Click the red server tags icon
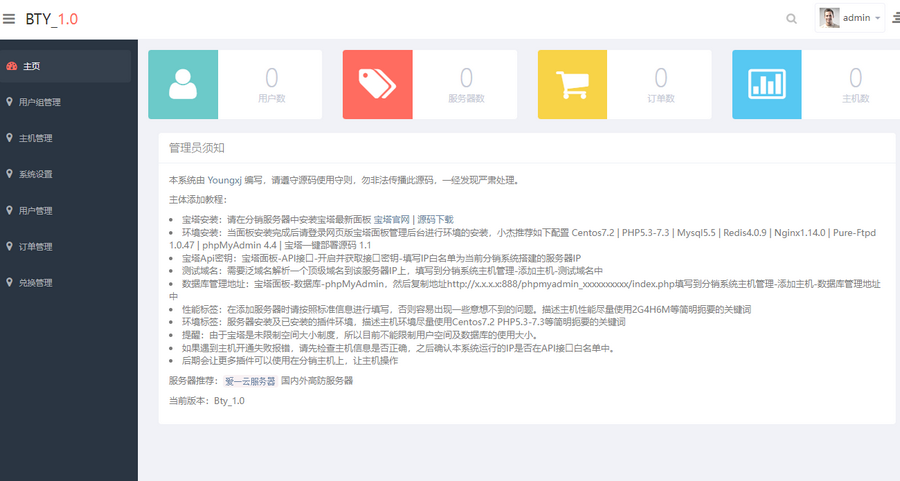The height and width of the screenshot is (481, 900). (377, 85)
